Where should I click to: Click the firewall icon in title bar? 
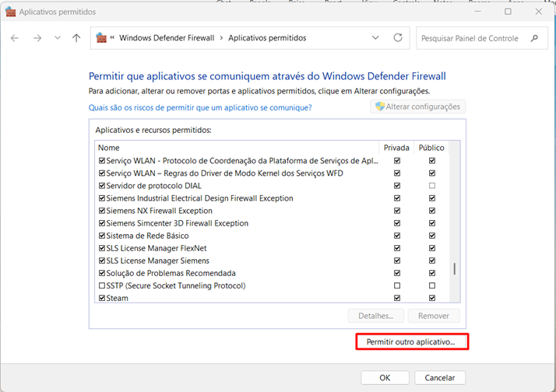pos(10,12)
